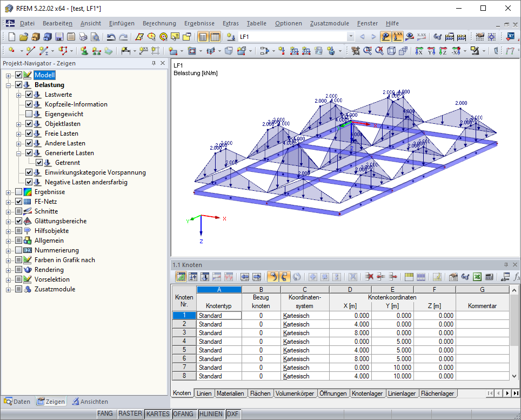
Task: Expand the Zusatzmodule tree node
Action: [8, 290]
